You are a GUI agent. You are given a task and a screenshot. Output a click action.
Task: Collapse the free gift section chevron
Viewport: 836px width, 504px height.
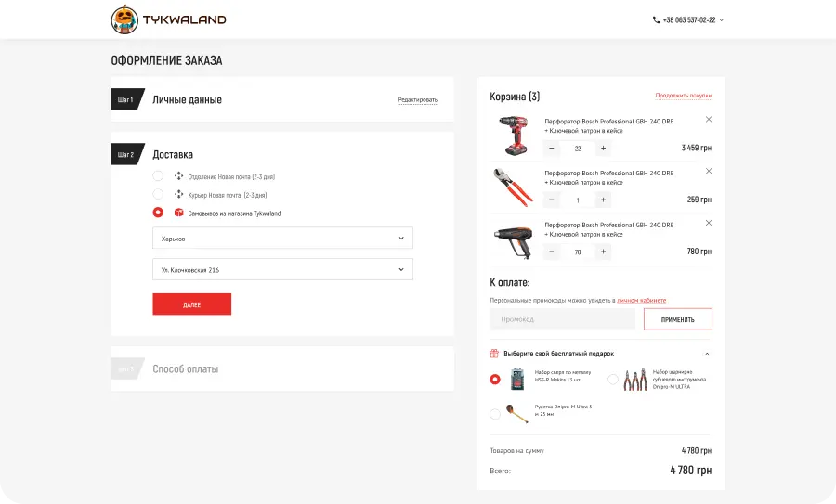[707, 354]
